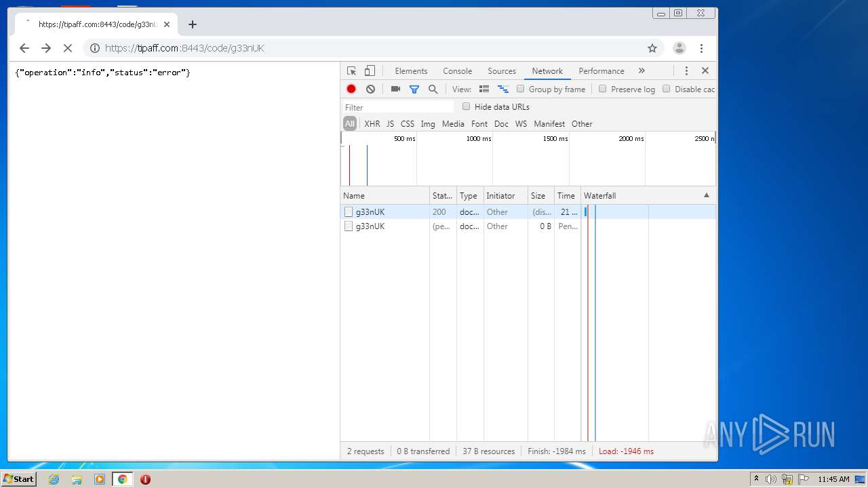868x488 pixels.
Task: Click the browser forward arrow
Action: [x=46, y=48]
